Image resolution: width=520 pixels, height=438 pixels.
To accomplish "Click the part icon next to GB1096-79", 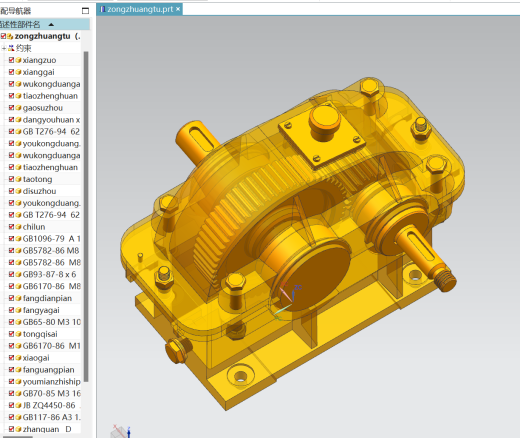I will click(18, 239).
